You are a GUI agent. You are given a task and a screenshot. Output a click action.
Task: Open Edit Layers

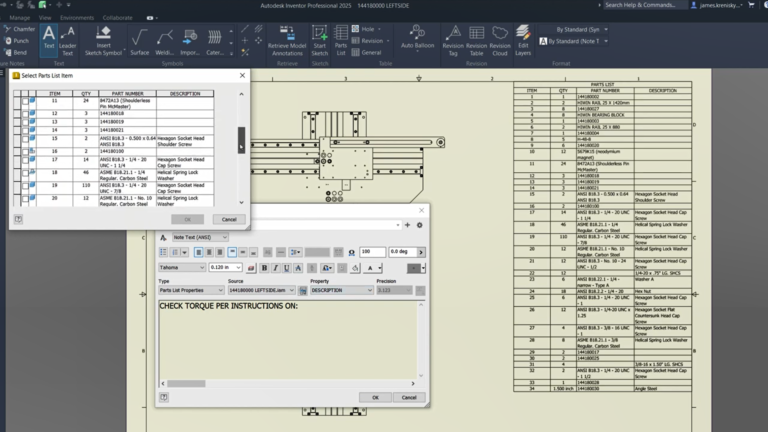523,40
